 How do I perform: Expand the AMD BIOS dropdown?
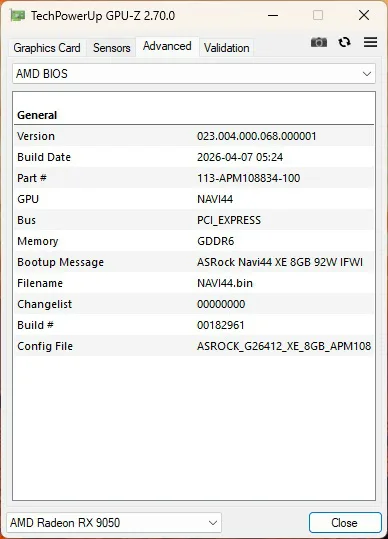click(x=194, y=74)
